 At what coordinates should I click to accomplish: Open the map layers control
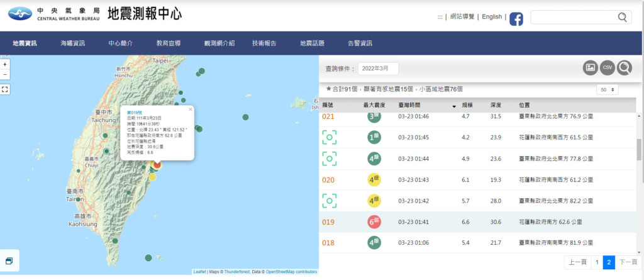pyautogui.click(x=10, y=261)
